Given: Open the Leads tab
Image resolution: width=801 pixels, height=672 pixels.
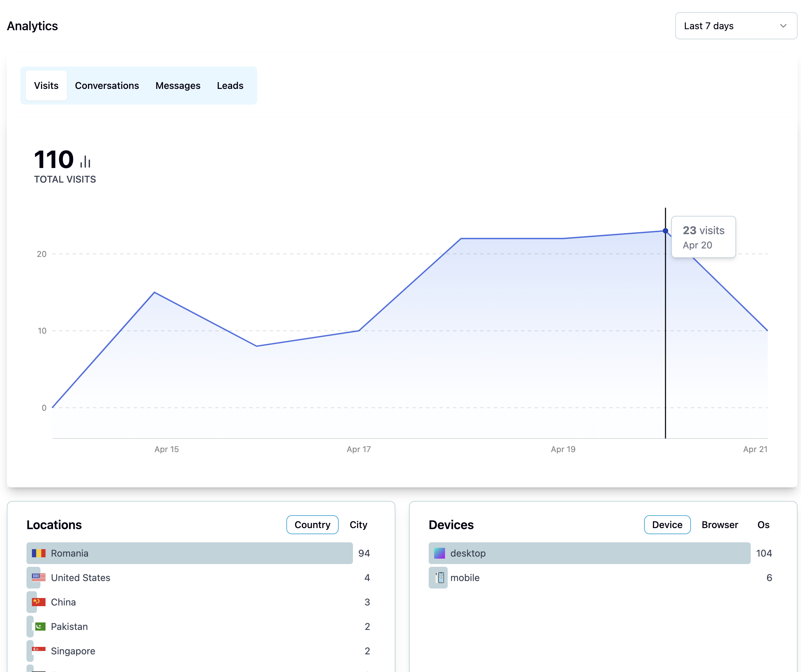Looking at the screenshot, I should click(x=230, y=86).
